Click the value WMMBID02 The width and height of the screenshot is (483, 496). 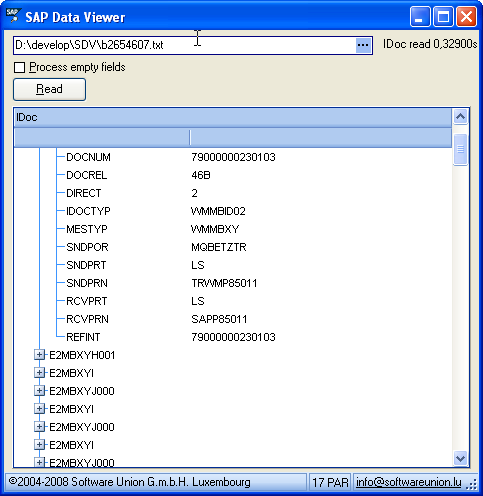click(x=218, y=211)
